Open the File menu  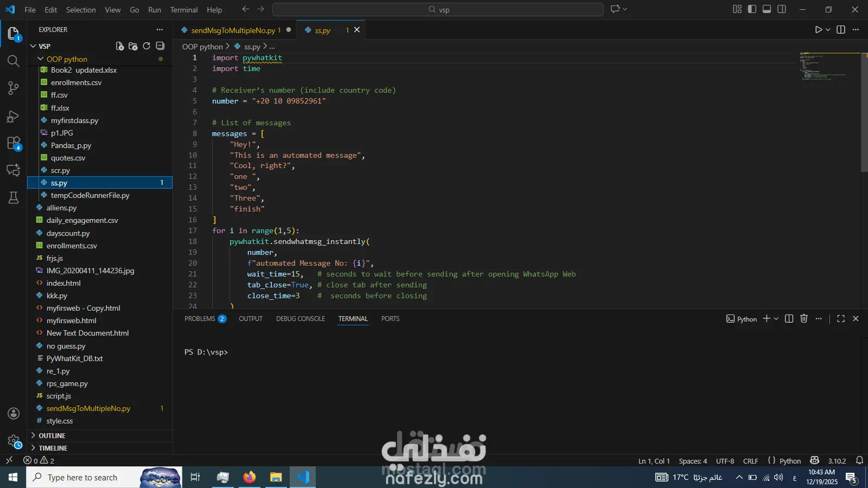point(30,10)
